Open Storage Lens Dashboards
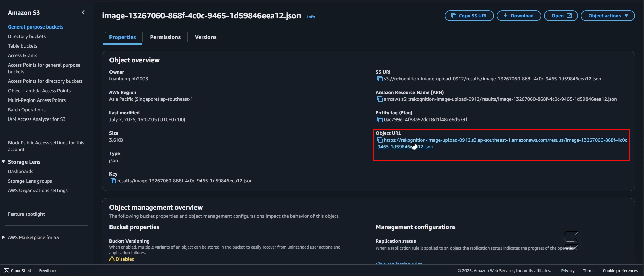644x276 pixels. pos(20,171)
